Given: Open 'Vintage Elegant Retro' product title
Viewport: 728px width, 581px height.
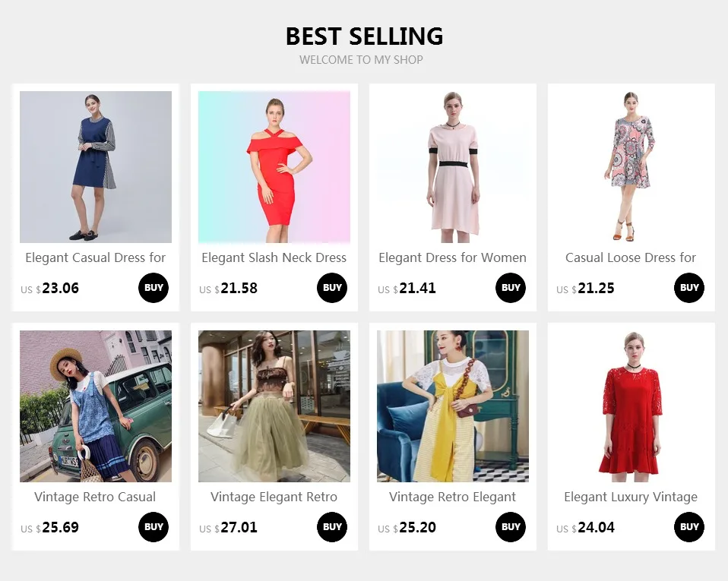Looking at the screenshot, I should [274, 497].
